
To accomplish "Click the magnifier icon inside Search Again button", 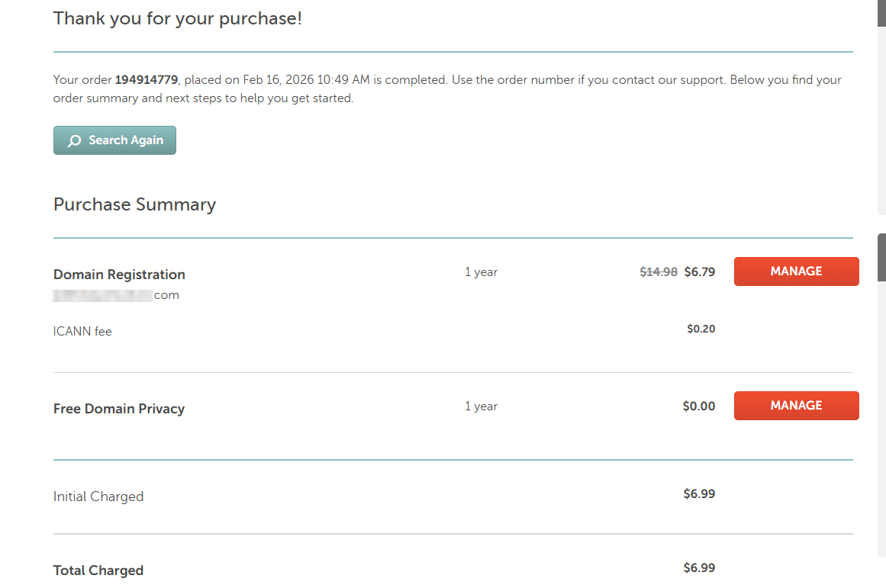I will [x=73, y=140].
